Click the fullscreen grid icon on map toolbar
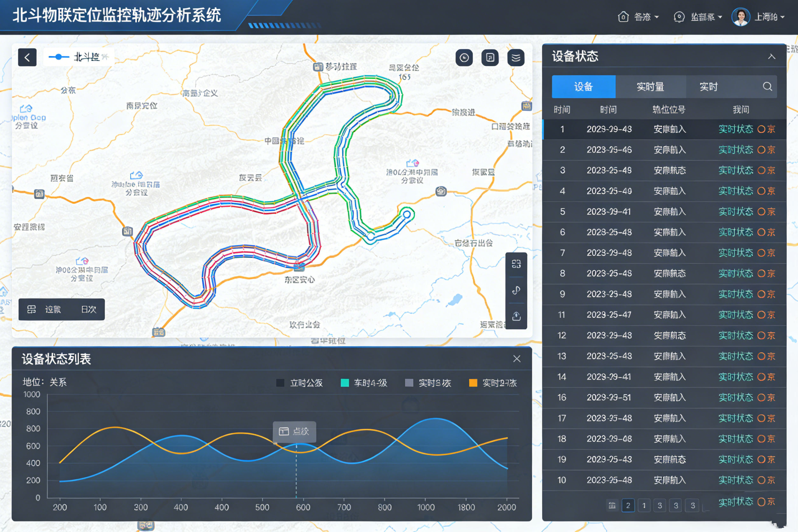Viewport: 798px width, 532px height. coord(516,264)
